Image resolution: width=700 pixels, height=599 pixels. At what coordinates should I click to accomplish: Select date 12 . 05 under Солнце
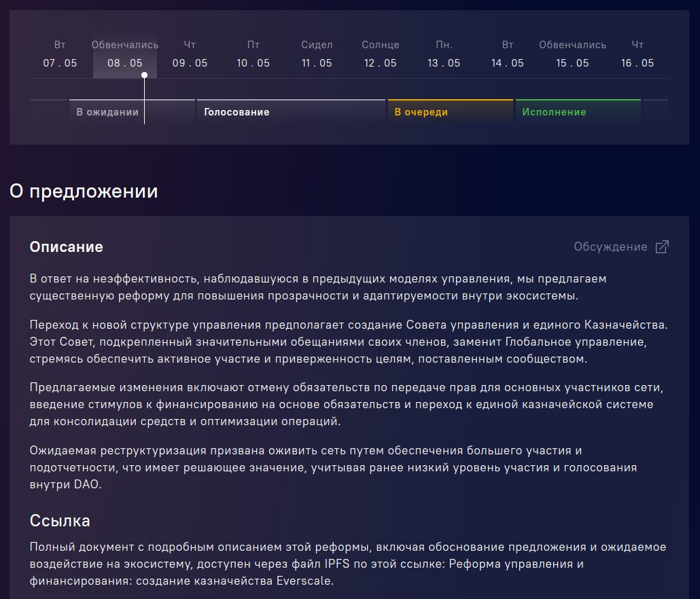pyautogui.click(x=381, y=63)
